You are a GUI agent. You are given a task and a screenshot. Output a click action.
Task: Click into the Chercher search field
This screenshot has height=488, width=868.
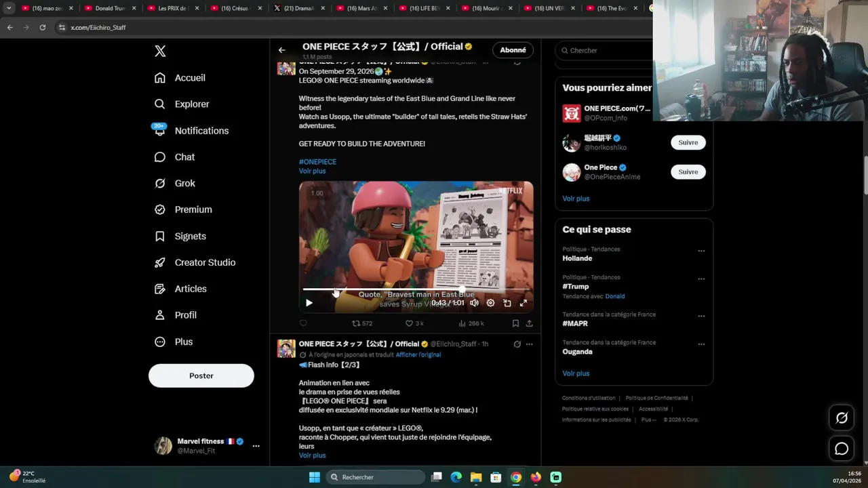coord(604,50)
